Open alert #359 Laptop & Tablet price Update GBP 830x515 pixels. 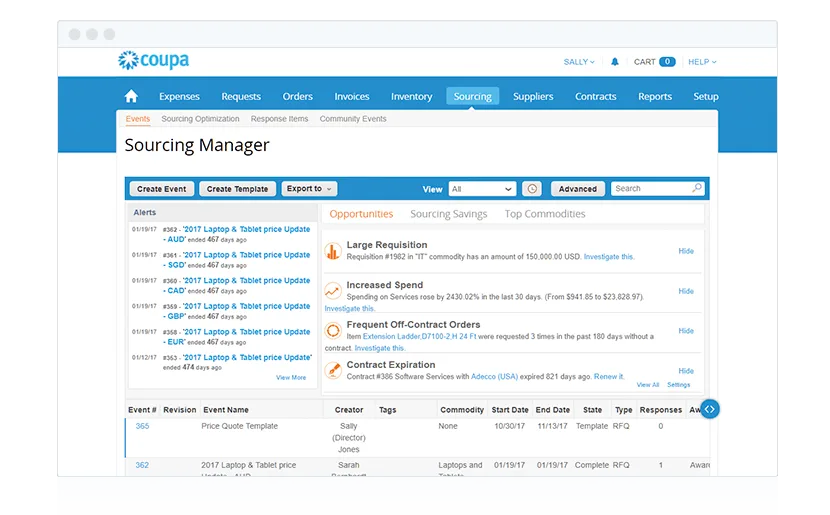(236, 311)
